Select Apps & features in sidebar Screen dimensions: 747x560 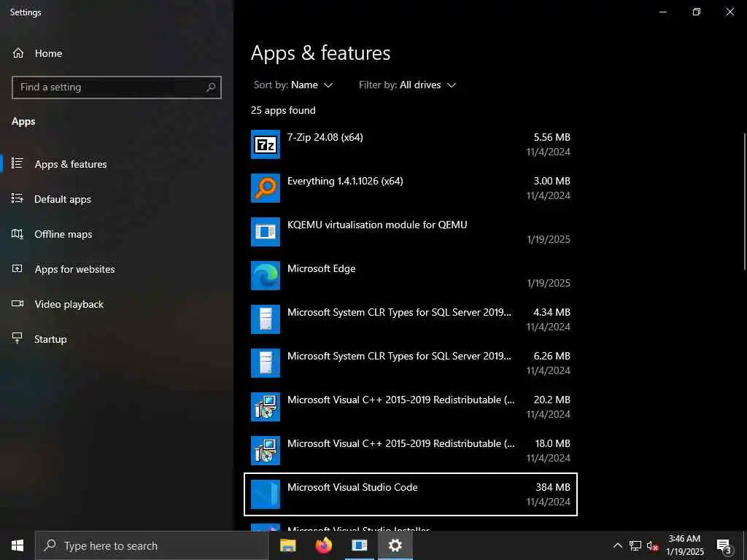point(117,164)
